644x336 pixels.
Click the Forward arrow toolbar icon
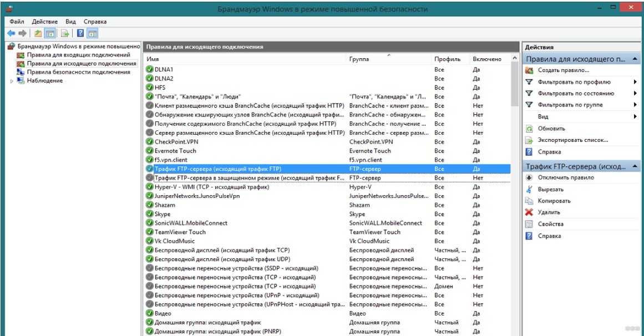[x=22, y=33]
